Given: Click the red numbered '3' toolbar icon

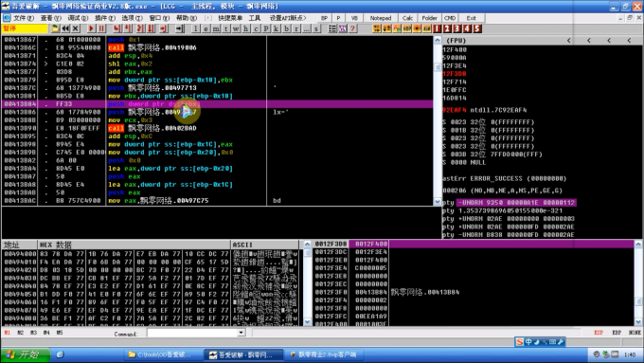Looking at the screenshot, I should 457,28.
